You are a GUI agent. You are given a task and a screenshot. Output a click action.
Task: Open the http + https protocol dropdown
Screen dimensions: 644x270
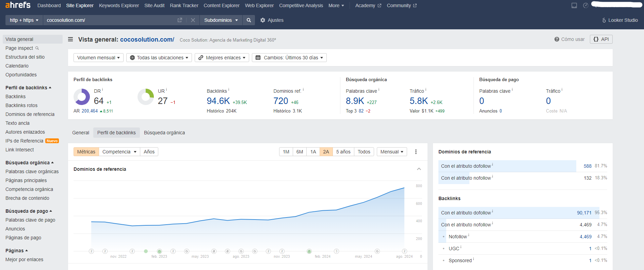click(x=24, y=20)
